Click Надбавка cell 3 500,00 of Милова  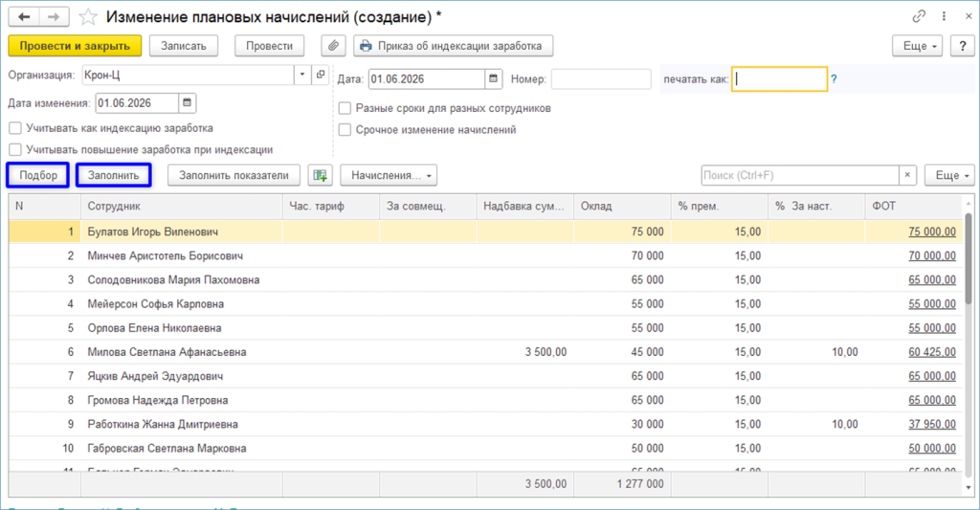(525, 352)
